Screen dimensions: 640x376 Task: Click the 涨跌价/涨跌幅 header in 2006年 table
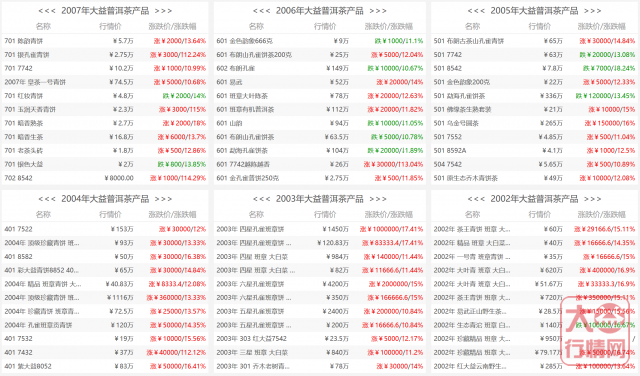389,27
